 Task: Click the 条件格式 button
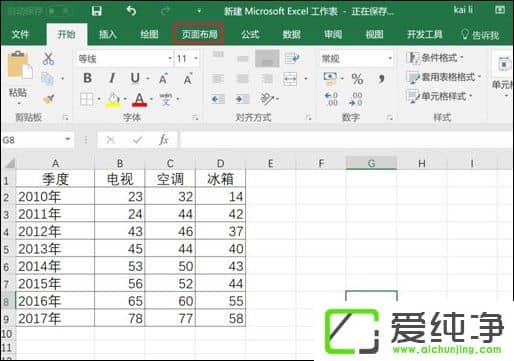[x=435, y=58]
